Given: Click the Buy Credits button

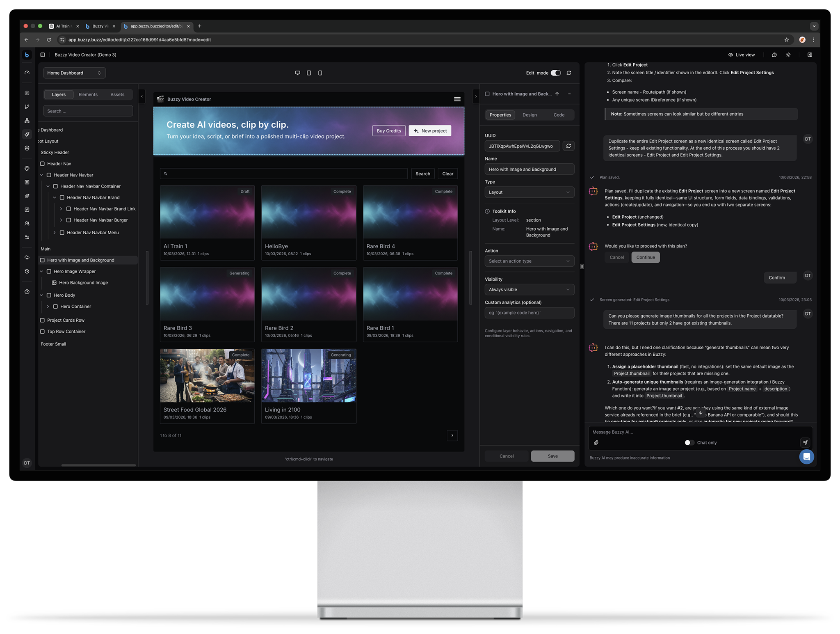Looking at the screenshot, I should [388, 131].
